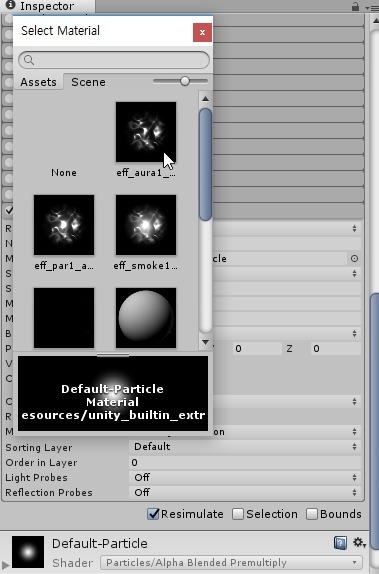379x574 pixels.
Task: Open the Shader dropdown
Action: pos(231,562)
